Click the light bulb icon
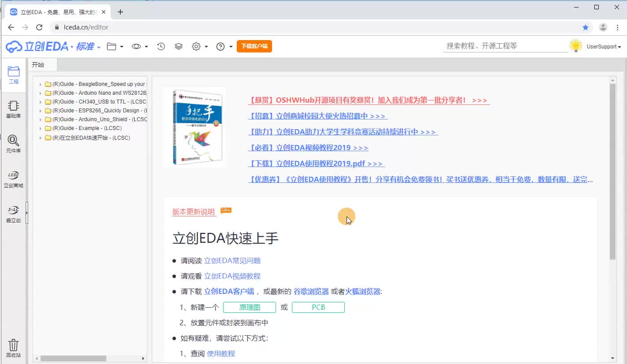Viewport: 627px width, 364px height. pos(575,46)
